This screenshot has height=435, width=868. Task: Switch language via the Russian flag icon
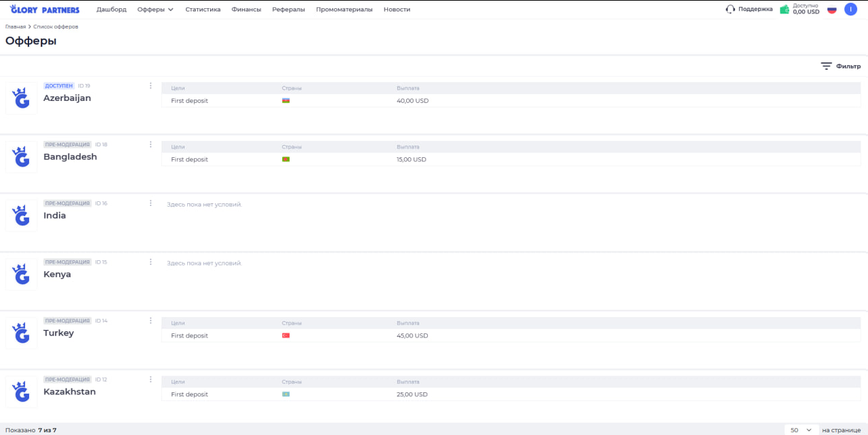click(x=832, y=9)
